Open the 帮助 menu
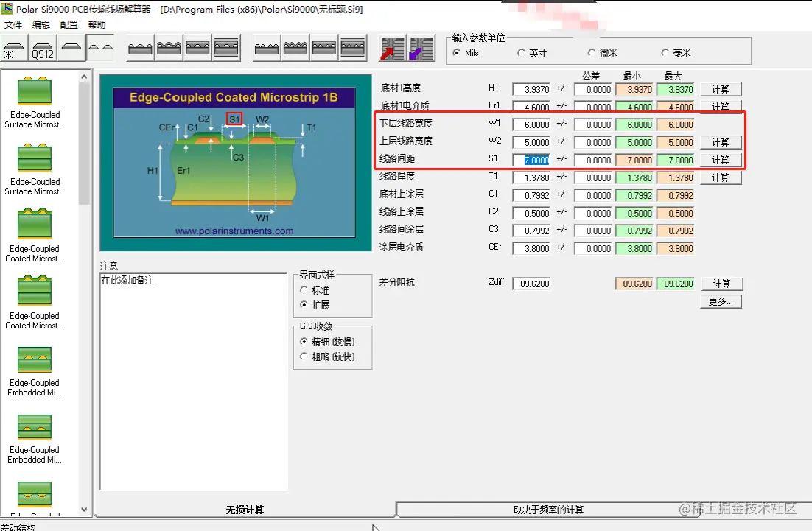The image size is (812, 531). pyautogui.click(x=97, y=24)
